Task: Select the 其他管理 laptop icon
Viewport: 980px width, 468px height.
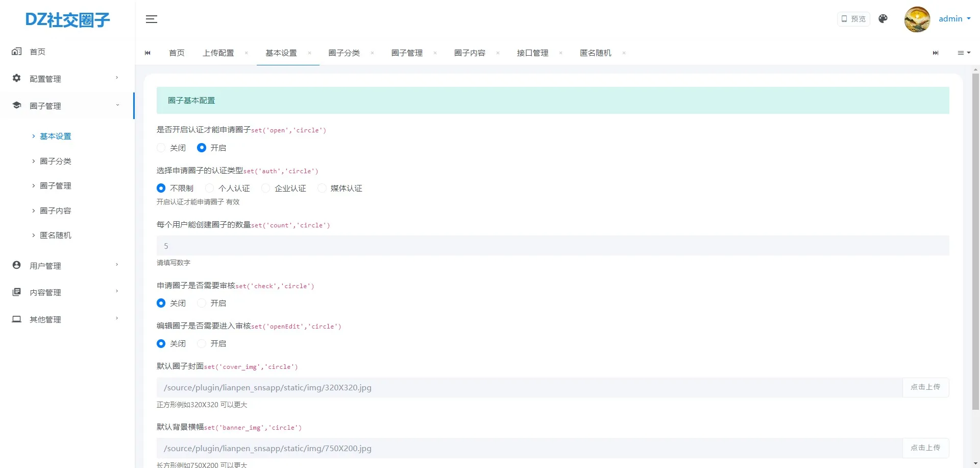Action: pyautogui.click(x=16, y=319)
